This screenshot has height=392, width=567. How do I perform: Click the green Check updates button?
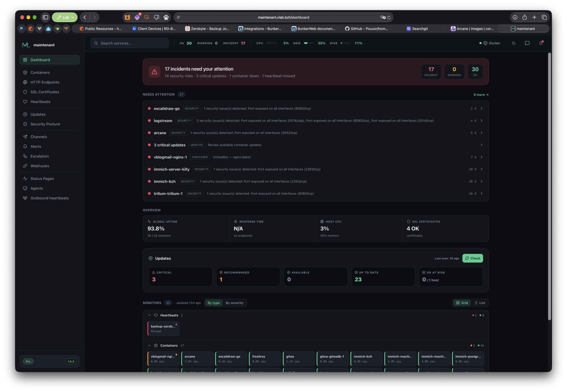(x=472, y=258)
